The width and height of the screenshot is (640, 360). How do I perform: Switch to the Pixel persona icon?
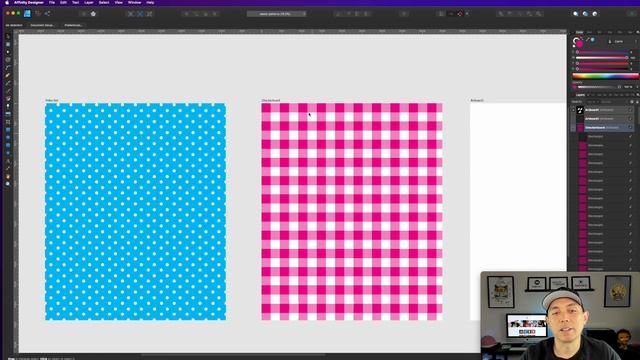pyautogui.click(x=38, y=13)
